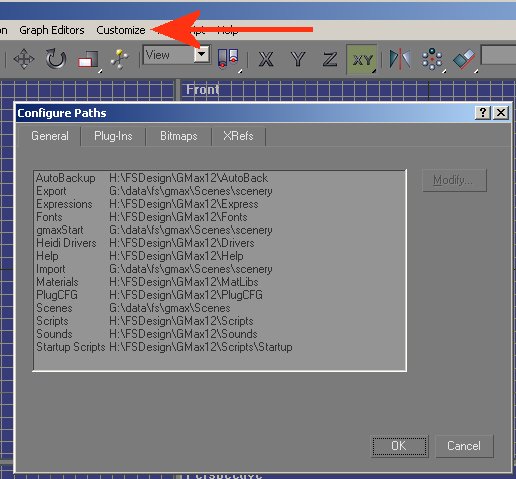
Task: Choose the Scale tool icon
Action: pyautogui.click(x=88, y=60)
